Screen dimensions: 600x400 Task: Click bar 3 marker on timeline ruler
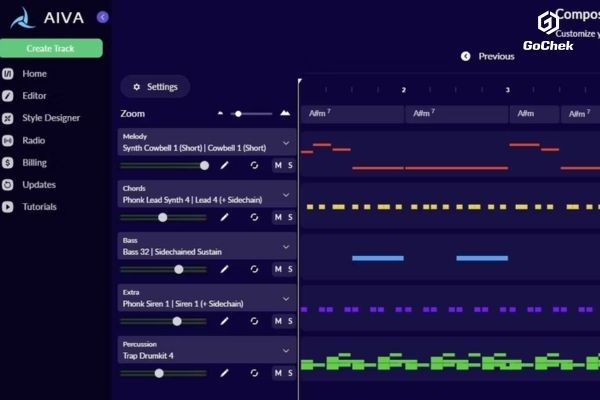coord(508,90)
